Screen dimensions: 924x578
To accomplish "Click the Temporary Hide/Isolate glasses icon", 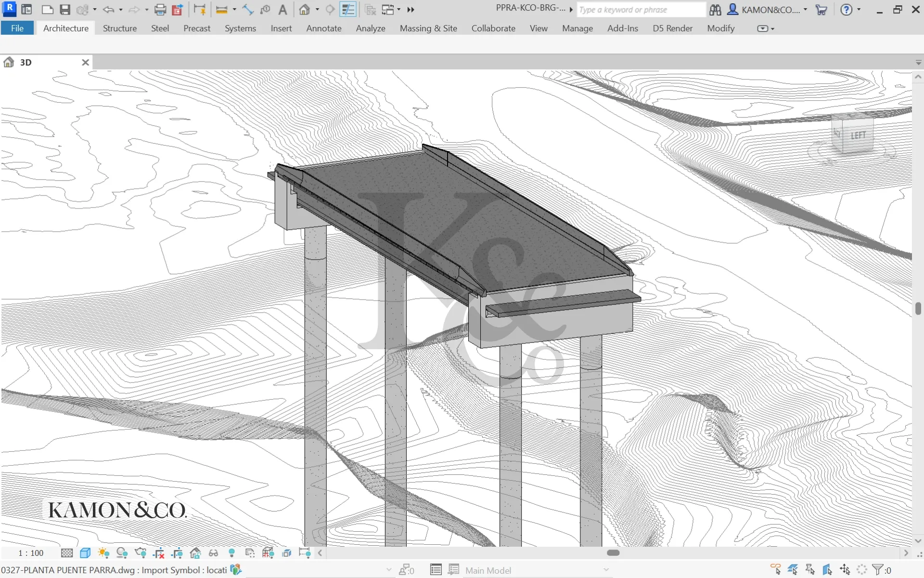I will [213, 553].
